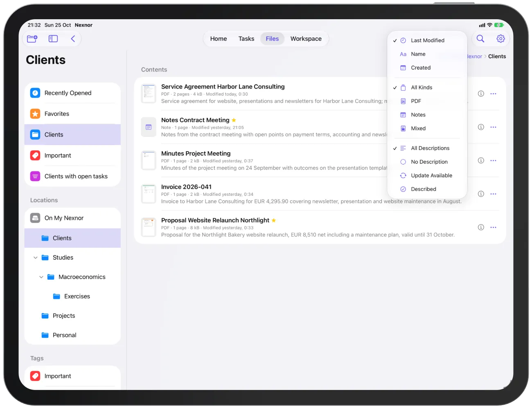The width and height of the screenshot is (532, 408).
Task: Switch to the Tasks tab
Action: pos(246,39)
